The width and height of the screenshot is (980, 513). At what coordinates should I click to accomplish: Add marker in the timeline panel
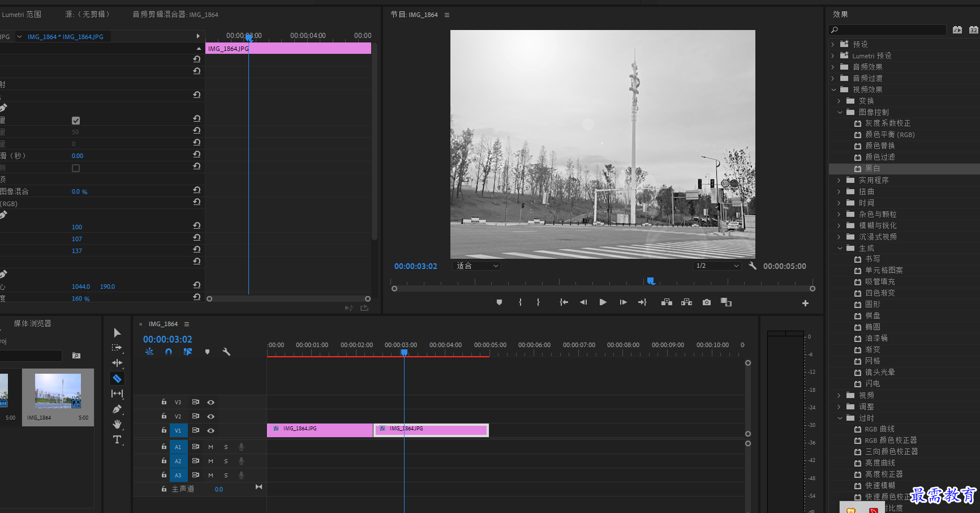pyautogui.click(x=207, y=352)
